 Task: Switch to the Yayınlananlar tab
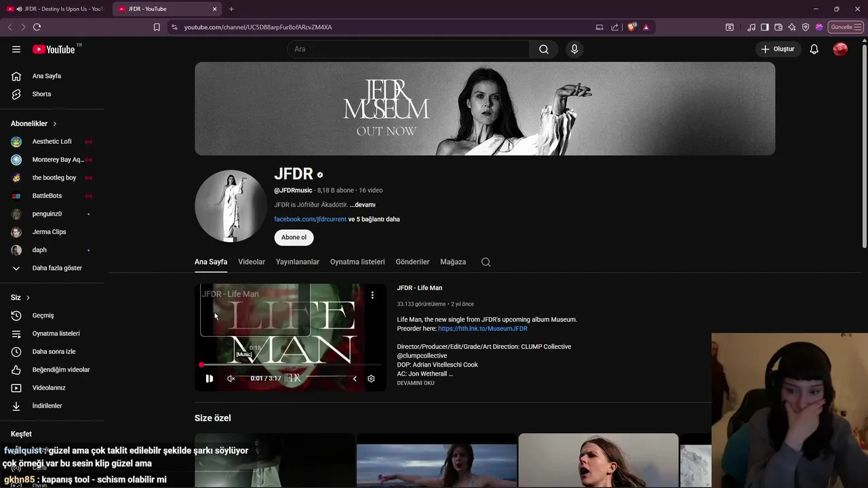point(298,262)
